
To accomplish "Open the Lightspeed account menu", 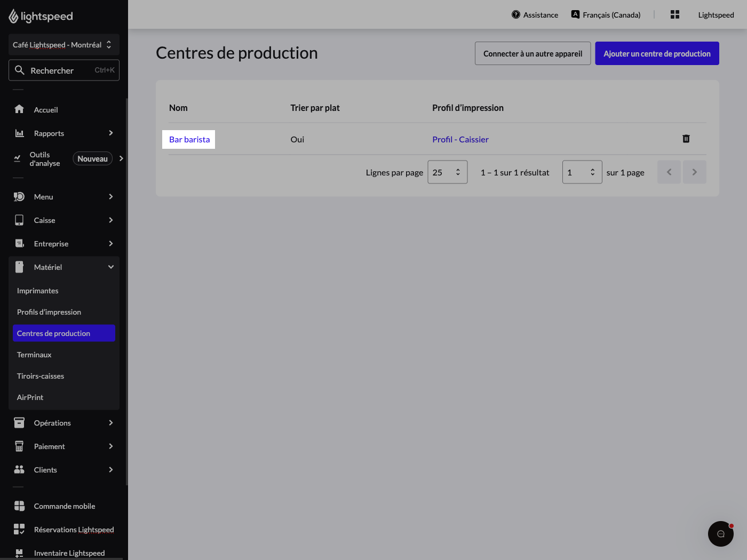I will 716,15.
